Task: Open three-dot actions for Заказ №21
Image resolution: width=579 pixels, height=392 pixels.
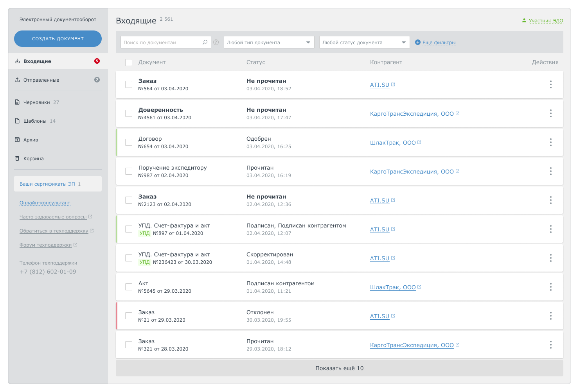Action: click(x=550, y=316)
